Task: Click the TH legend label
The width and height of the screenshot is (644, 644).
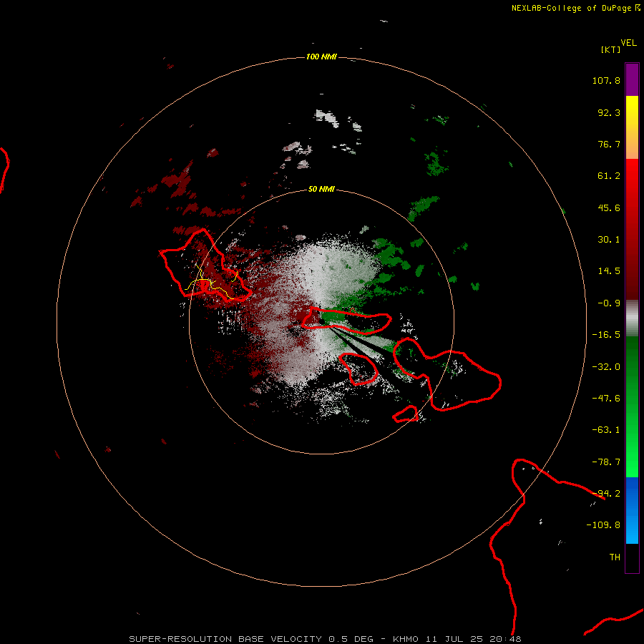Action: (x=615, y=557)
